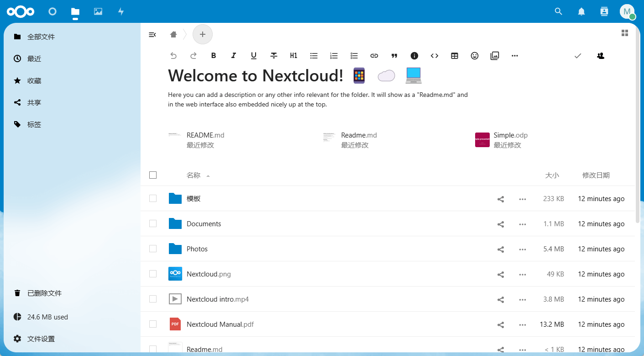This screenshot has height=356, width=644.
Task: Reverse sorting with the 名称 sort arrow
Action: click(208, 175)
